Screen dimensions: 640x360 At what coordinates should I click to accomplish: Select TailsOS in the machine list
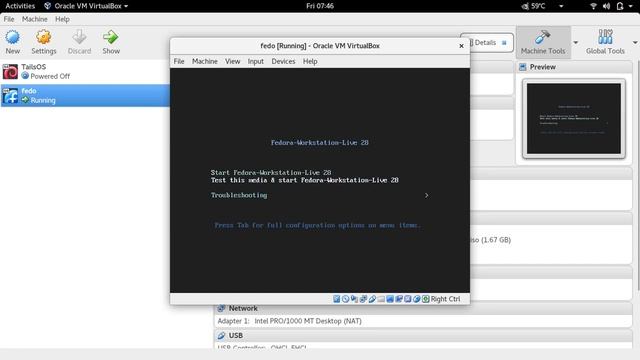(85, 71)
